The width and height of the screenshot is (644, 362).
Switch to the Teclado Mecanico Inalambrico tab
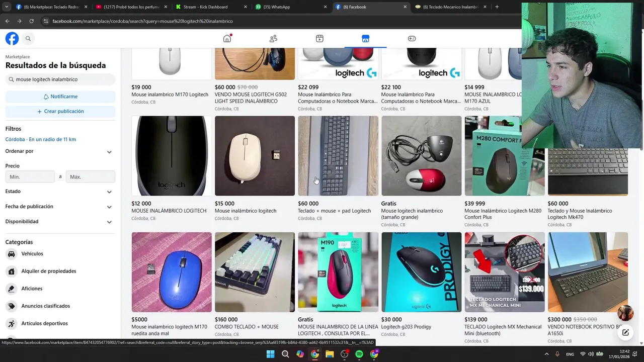(450, 7)
